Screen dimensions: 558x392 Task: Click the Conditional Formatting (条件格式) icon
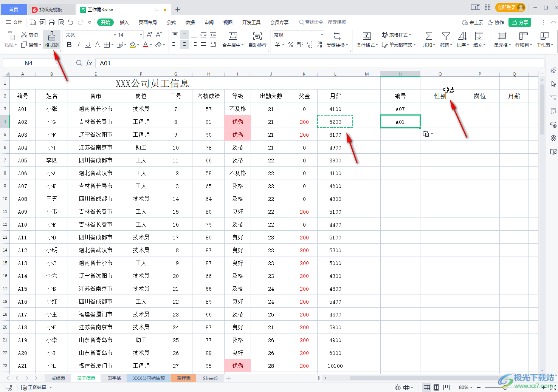pos(367,36)
